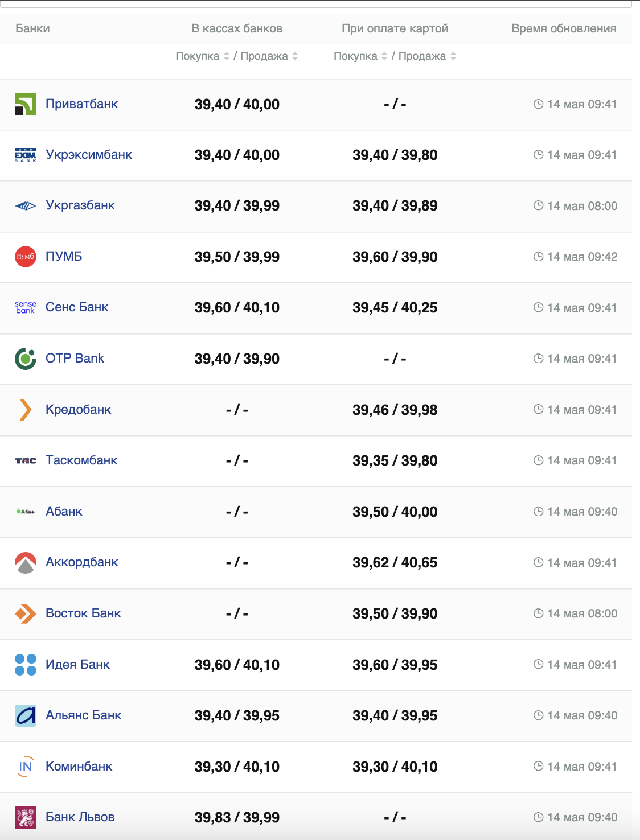Click the red ПУМБ logo icon

tap(26, 257)
